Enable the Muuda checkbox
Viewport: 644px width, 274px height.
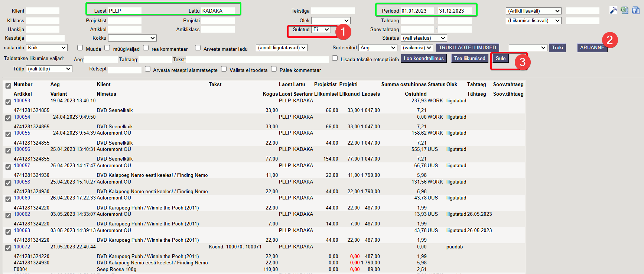pos(80,48)
